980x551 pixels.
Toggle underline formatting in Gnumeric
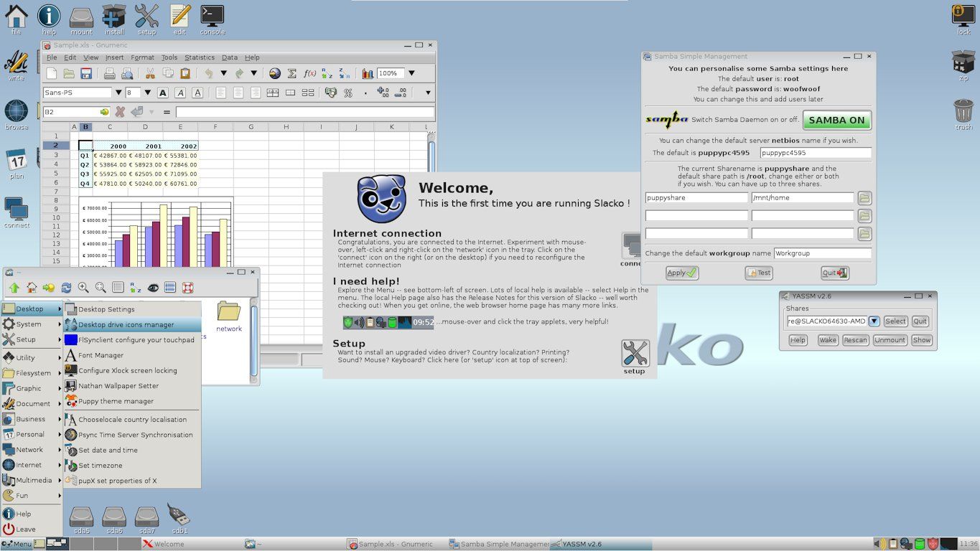[197, 93]
